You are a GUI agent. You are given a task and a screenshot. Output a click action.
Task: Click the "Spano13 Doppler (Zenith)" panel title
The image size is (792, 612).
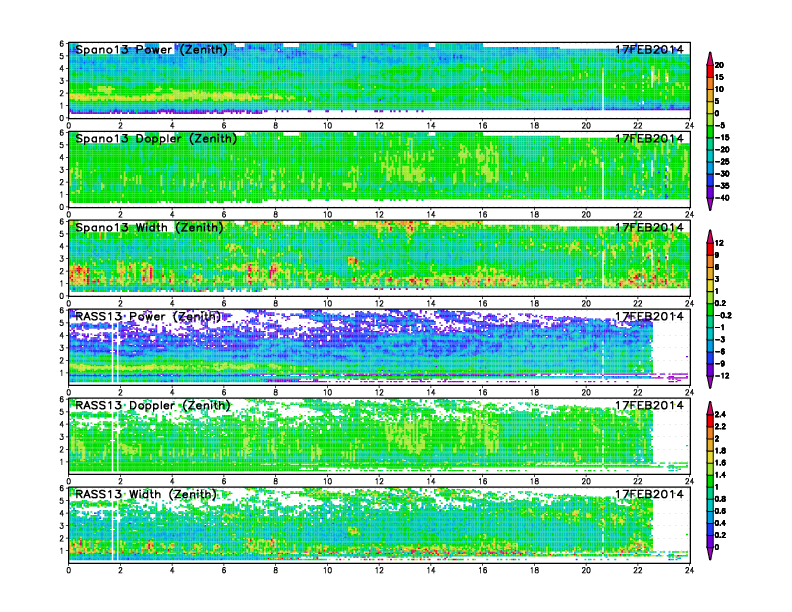tap(156, 138)
